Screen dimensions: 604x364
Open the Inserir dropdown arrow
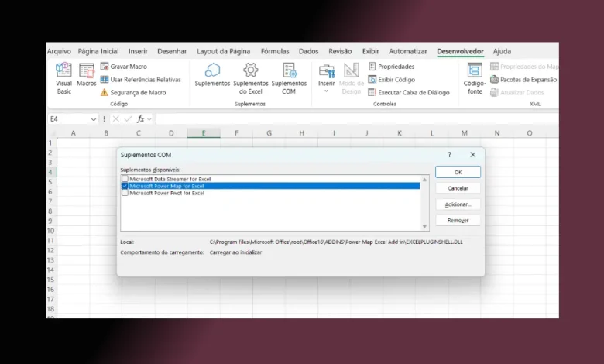click(326, 91)
